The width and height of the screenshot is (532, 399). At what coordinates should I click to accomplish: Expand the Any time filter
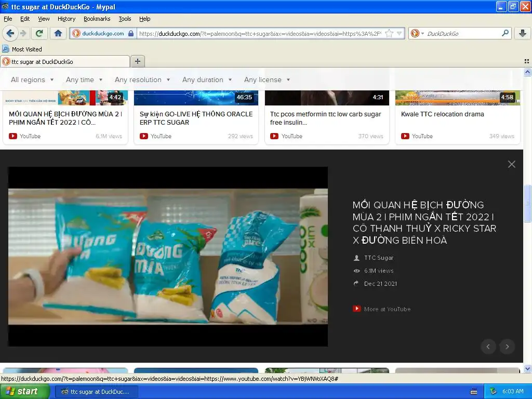(x=84, y=79)
